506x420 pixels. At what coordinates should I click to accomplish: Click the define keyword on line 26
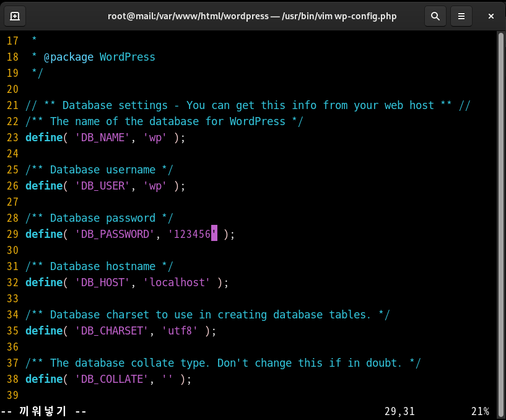point(44,186)
